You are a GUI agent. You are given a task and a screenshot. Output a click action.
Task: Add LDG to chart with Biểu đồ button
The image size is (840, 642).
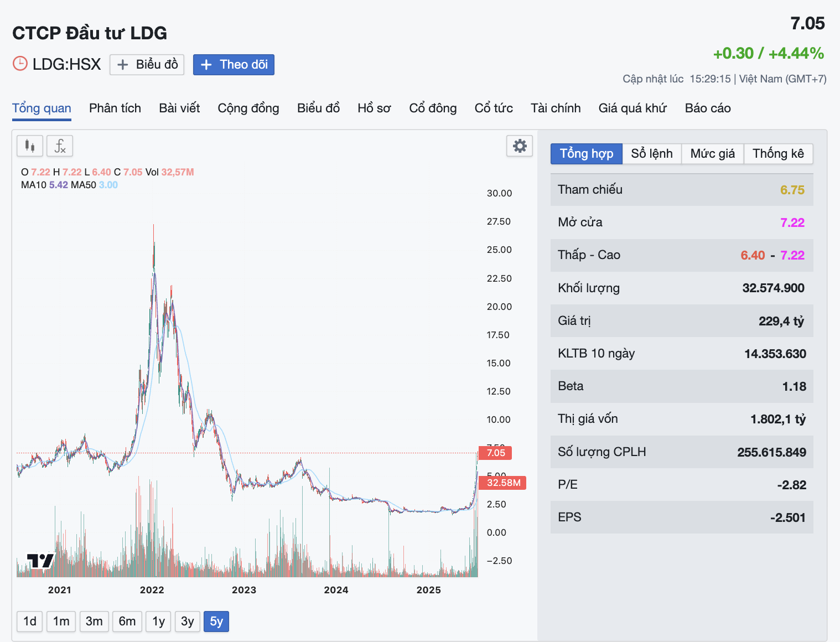(x=147, y=65)
